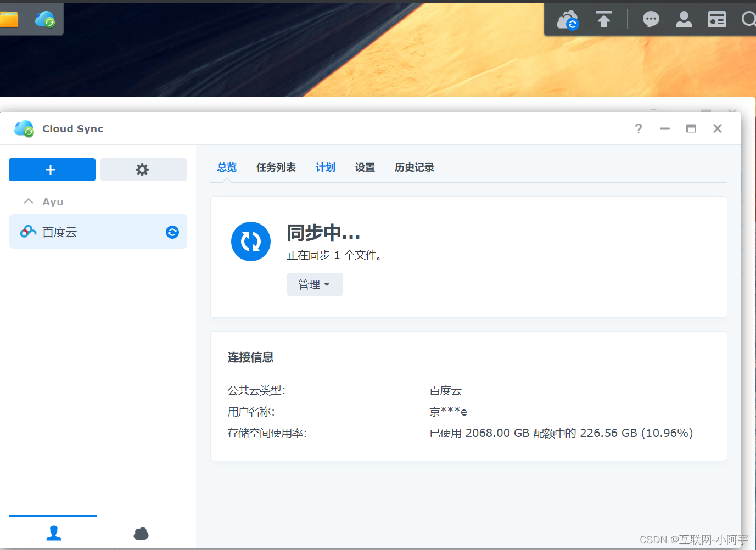This screenshot has height=550, width=756.
Task: Switch to the user view tab at bottom
Action: pyautogui.click(x=54, y=533)
